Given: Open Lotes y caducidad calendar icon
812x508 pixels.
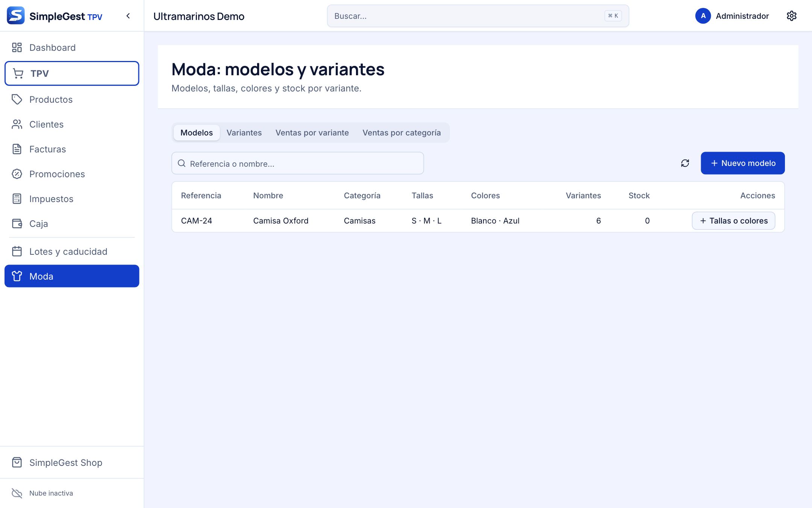Looking at the screenshot, I should [x=17, y=251].
